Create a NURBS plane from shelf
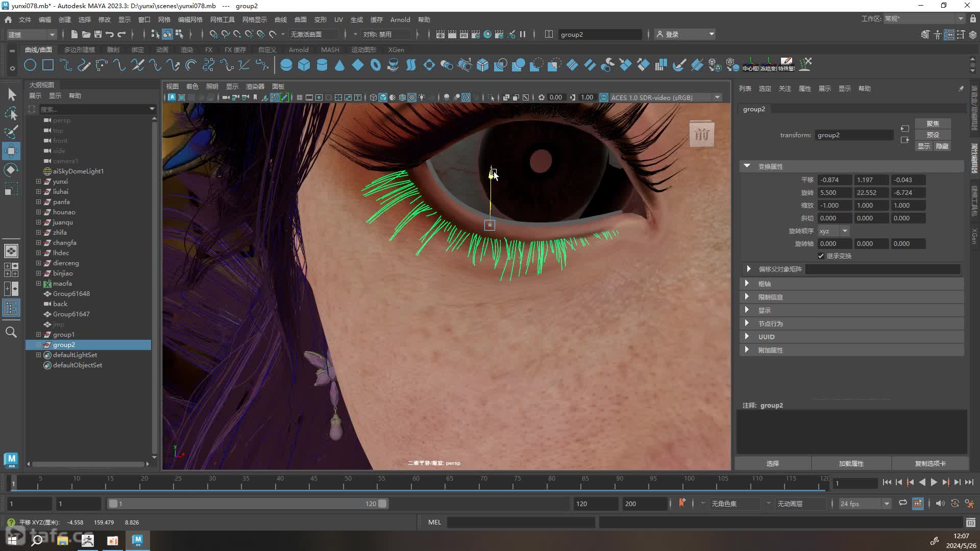980x551 pixels. click(358, 65)
